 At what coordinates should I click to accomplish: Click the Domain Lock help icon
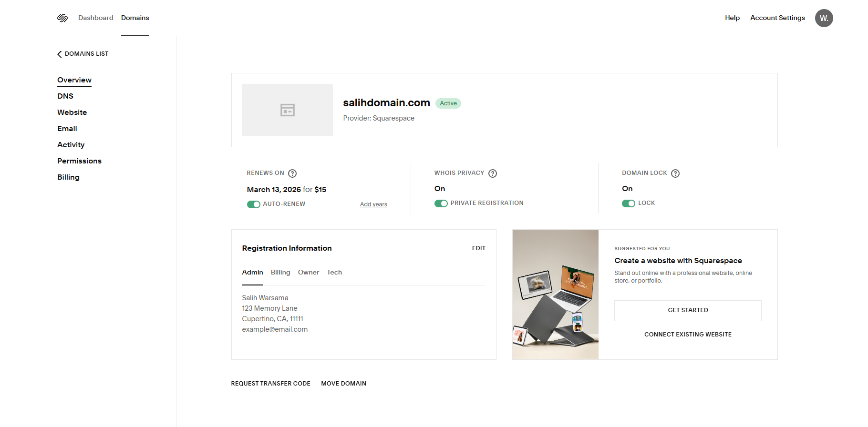pos(675,173)
